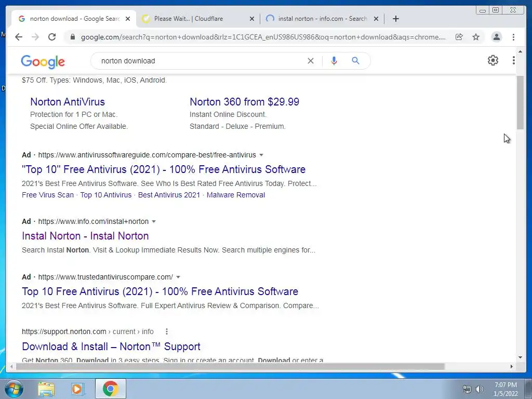Open Google page three-dot options icon
Image resolution: width=532 pixels, height=399 pixels.
(x=514, y=60)
